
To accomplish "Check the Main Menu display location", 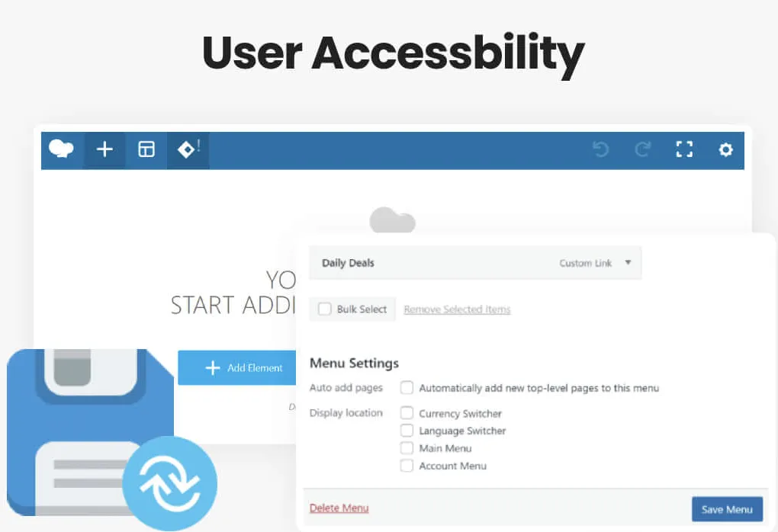I will [407, 448].
